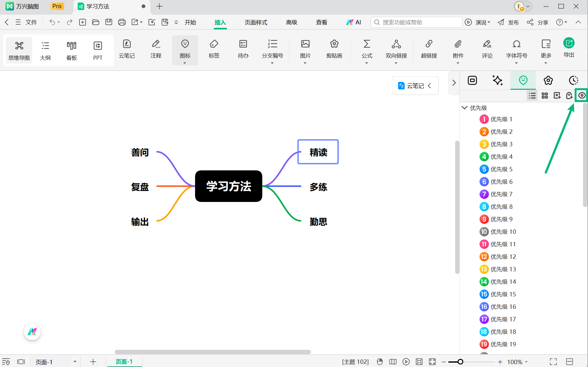
Task: Toggle the pie chart statistics icon
Action: tap(380, 362)
